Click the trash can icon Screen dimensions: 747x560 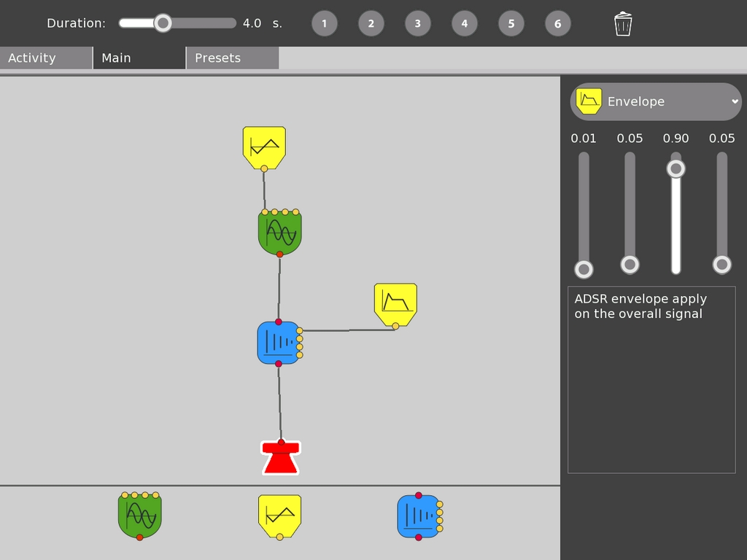(622, 23)
